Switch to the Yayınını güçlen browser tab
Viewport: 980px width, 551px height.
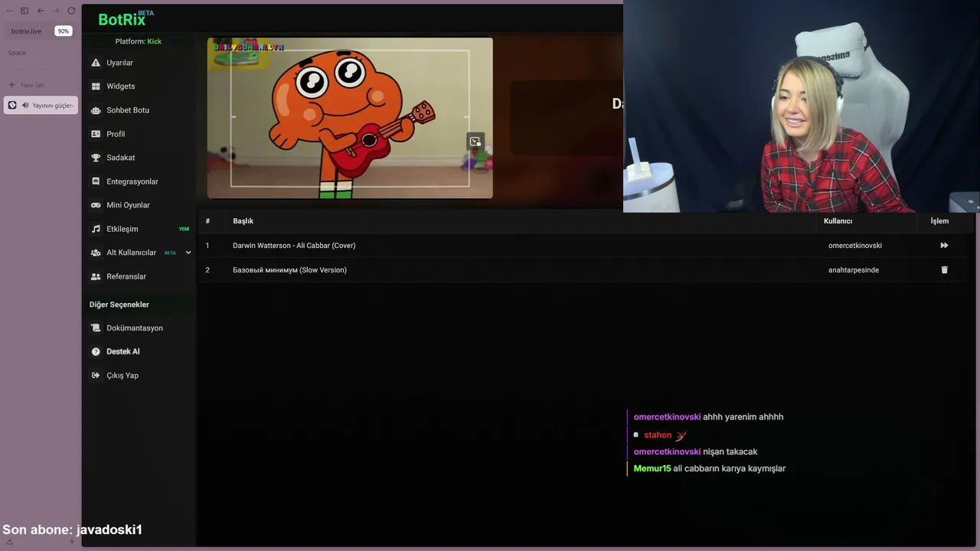coord(41,106)
